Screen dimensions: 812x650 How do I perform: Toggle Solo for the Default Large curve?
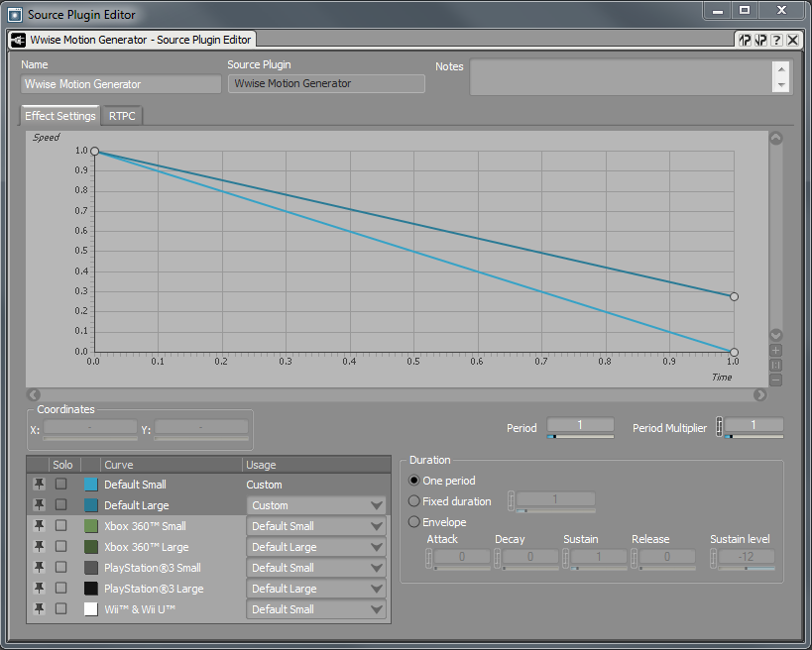click(61, 504)
